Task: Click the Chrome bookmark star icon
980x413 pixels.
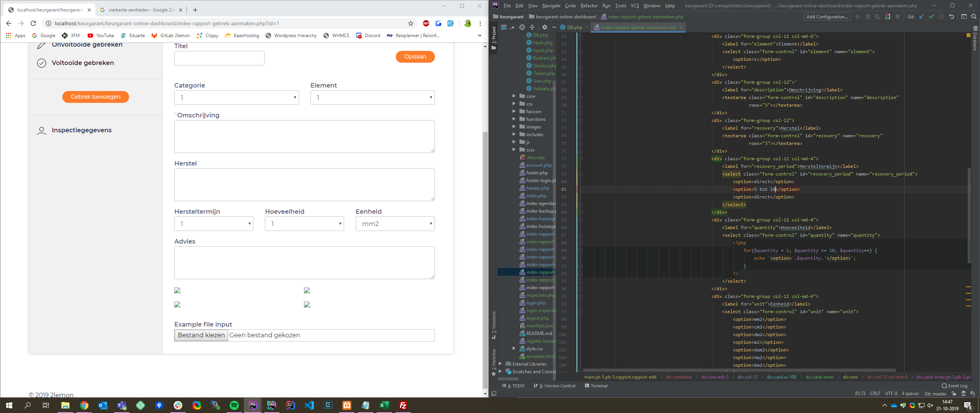Action: point(411,23)
